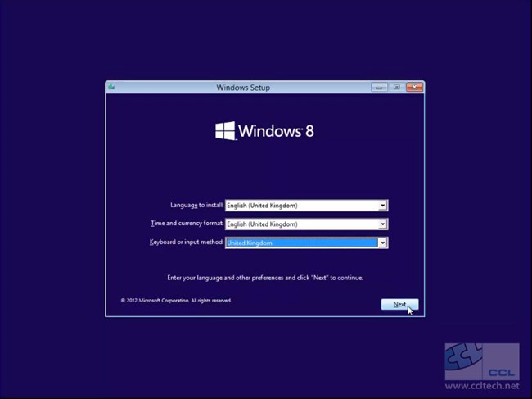
Task: Click the 'Windows Setup' title text
Action: (243, 88)
